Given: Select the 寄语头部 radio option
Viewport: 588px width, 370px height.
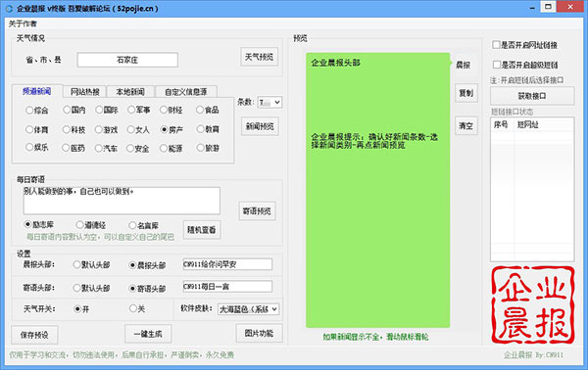Looking at the screenshot, I should pyautogui.click(x=147, y=289).
